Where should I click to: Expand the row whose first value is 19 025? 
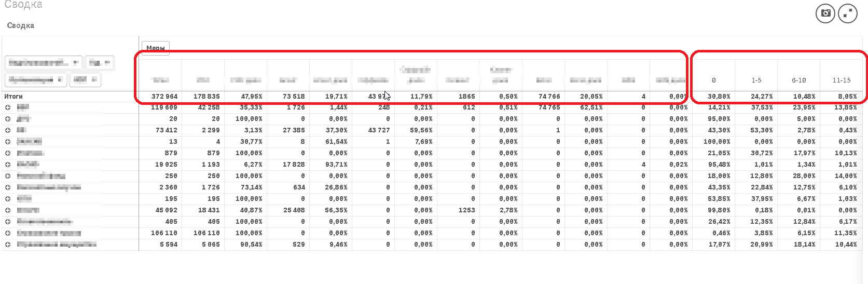(8, 165)
